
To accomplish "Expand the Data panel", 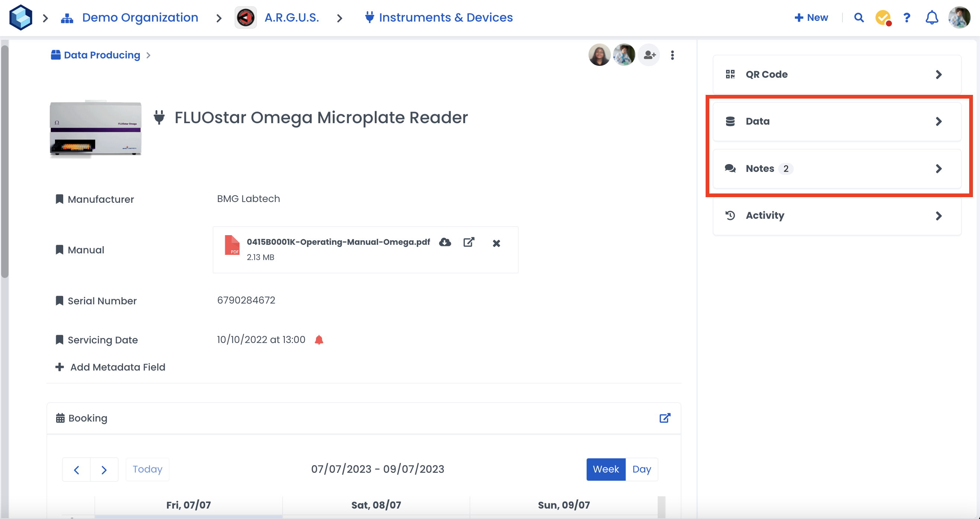I will [x=836, y=121].
